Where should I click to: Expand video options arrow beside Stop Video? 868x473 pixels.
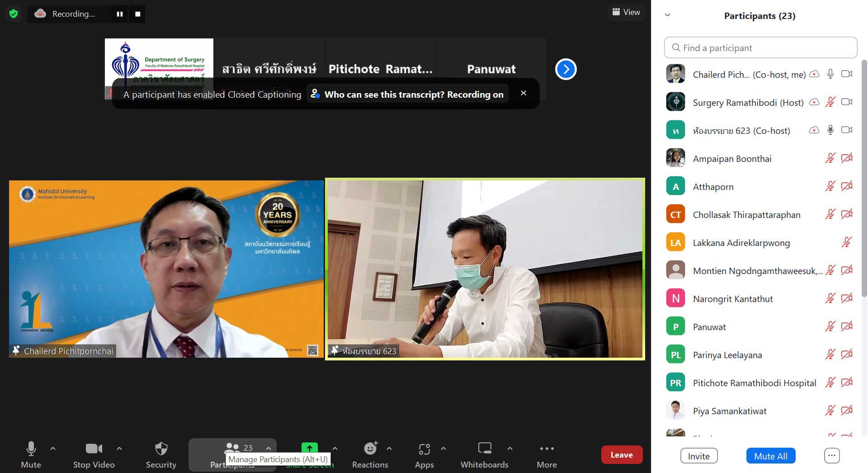119,449
